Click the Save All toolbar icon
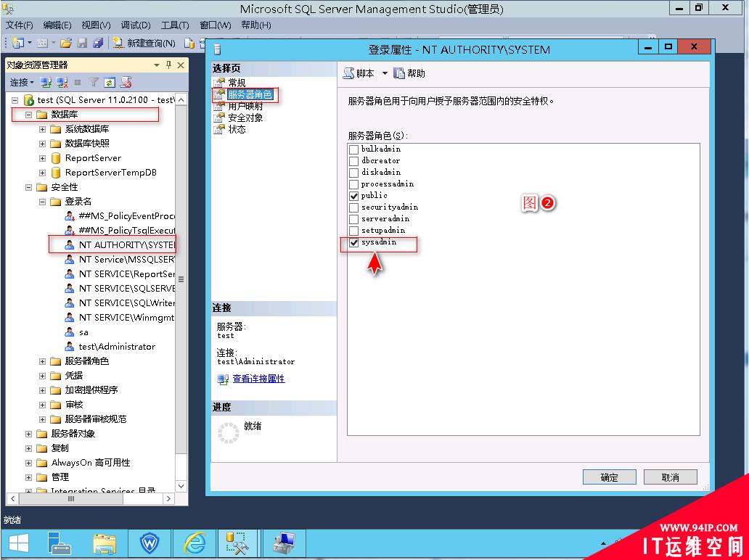The image size is (749, 560). (x=98, y=43)
